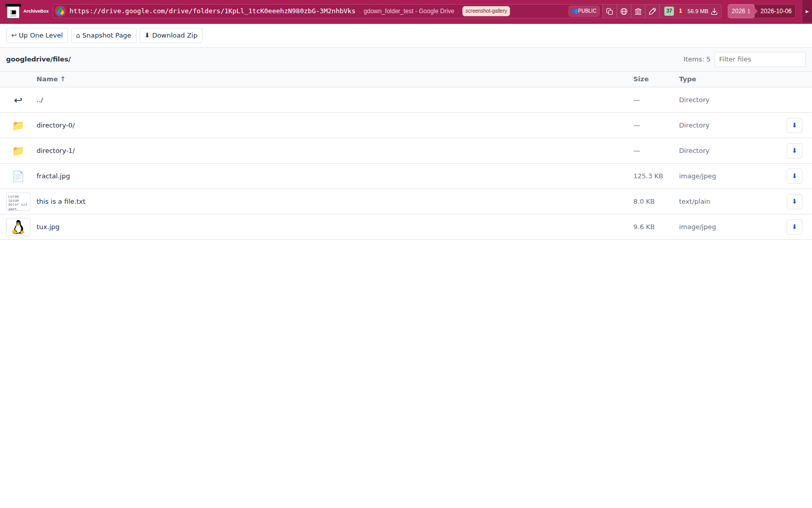Click the 125.3 KB size value

tap(648, 176)
